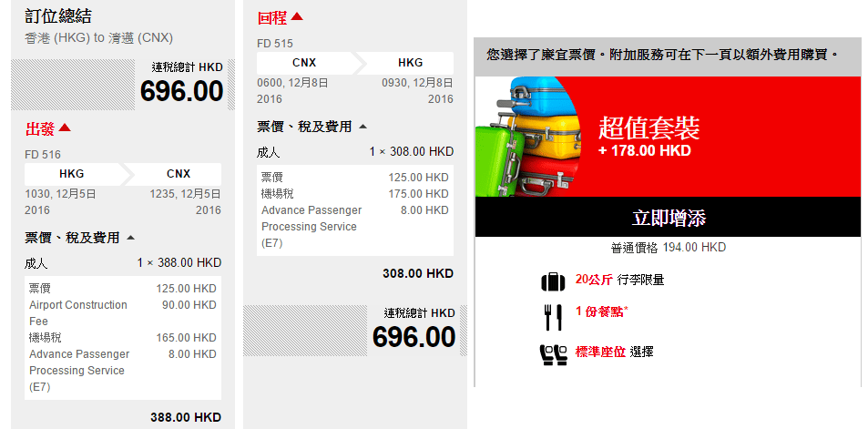Click the 696.00 total below return flight
This screenshot has height=429, width=868.
[x=414, y=337]
